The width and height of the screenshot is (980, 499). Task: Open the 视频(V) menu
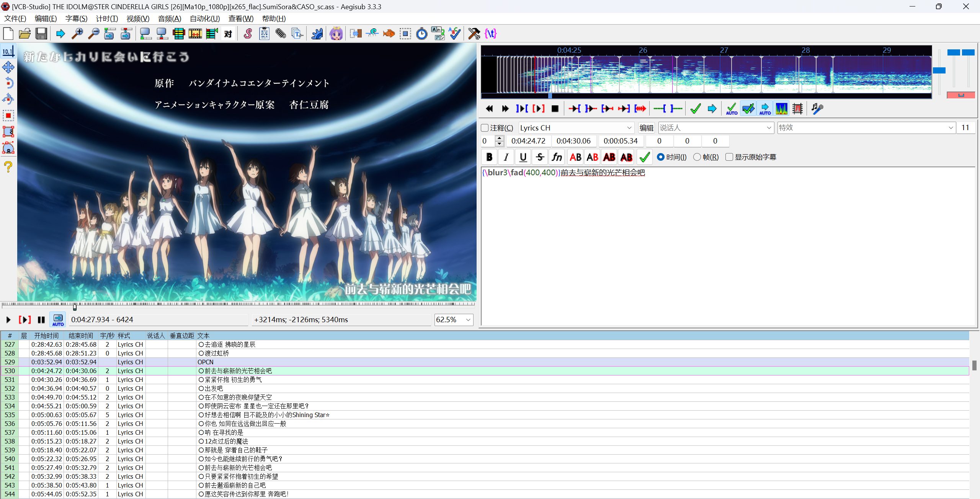[x=138, y=19]
